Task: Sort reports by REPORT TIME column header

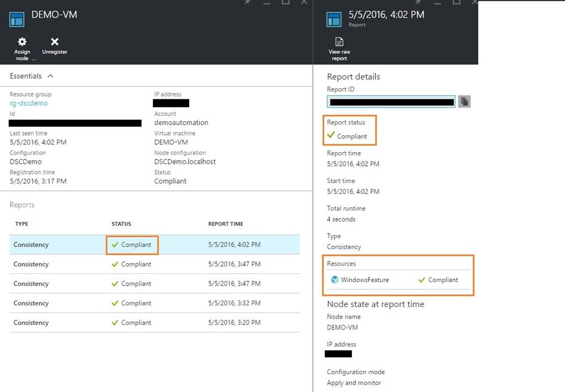Action: coord(225,224)
